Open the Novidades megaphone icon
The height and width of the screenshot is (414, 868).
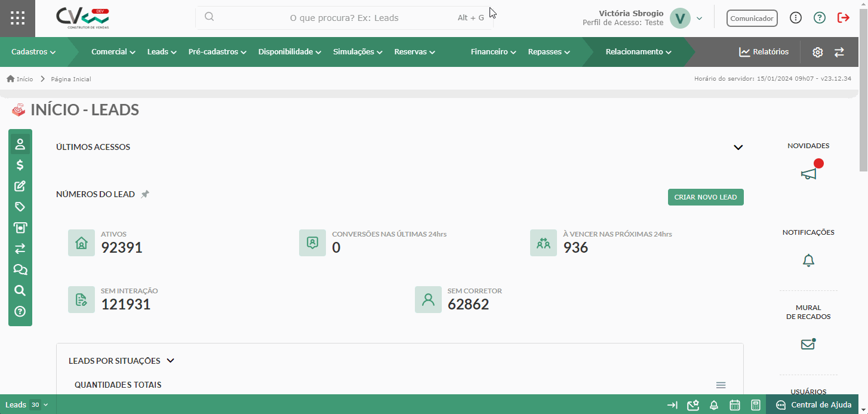tap(808, 173)
